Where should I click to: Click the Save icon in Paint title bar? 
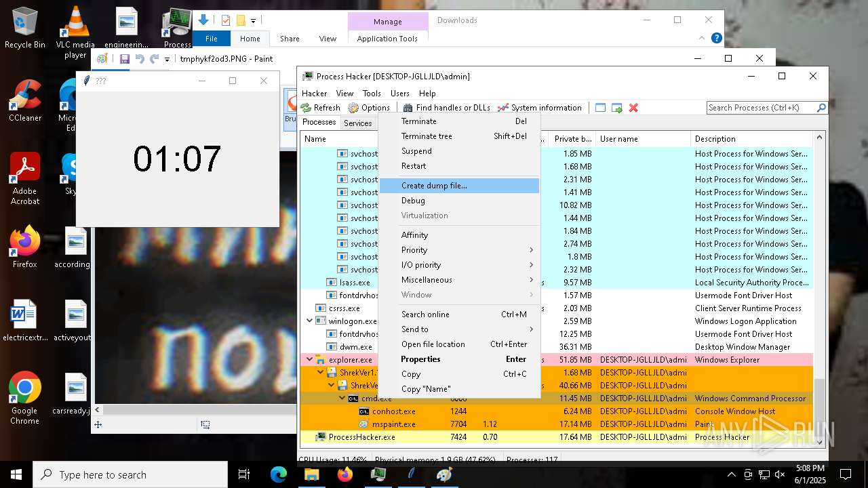(125, 59)
